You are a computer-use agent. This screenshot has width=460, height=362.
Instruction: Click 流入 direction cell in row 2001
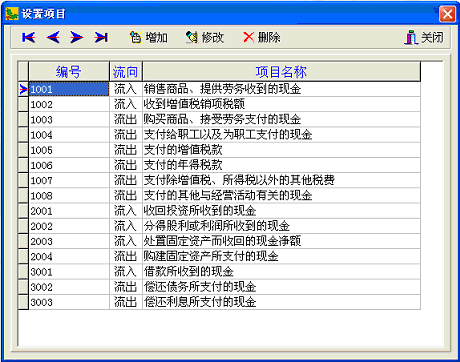[126, 211]
